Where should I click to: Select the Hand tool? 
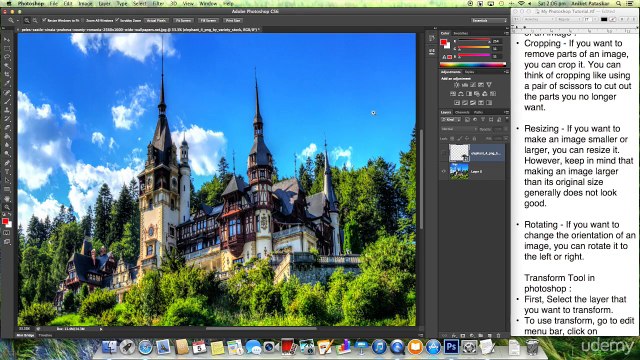(x=7, y=199)
